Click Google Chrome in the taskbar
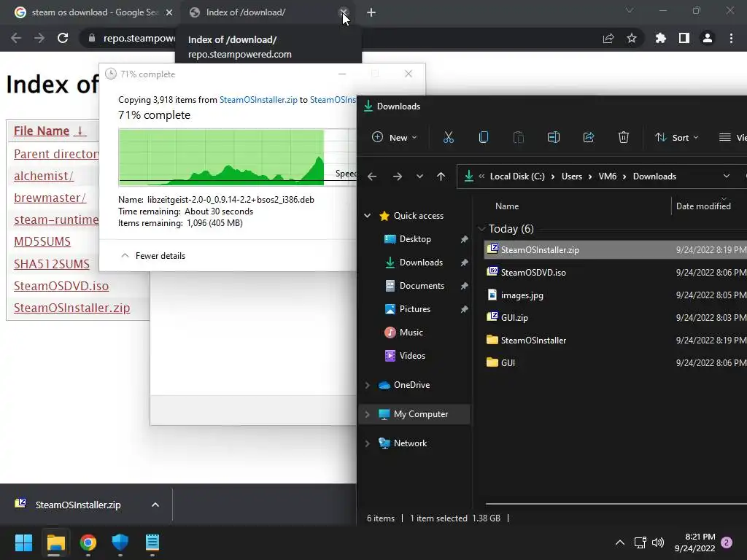The width and height of the screenshot is (747, 560). point(88,542)
